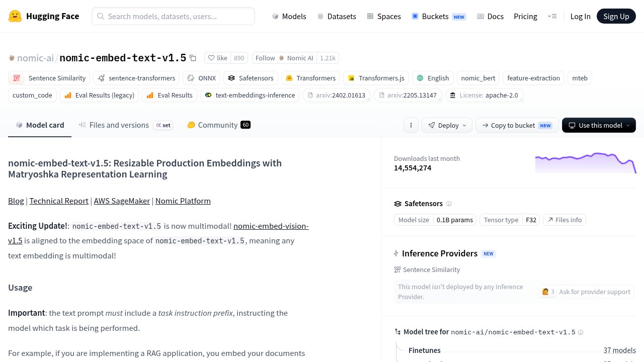The width and height of the screenshot is (644, 362).
Task: Open the Community tab
Action: click(218, 125)
